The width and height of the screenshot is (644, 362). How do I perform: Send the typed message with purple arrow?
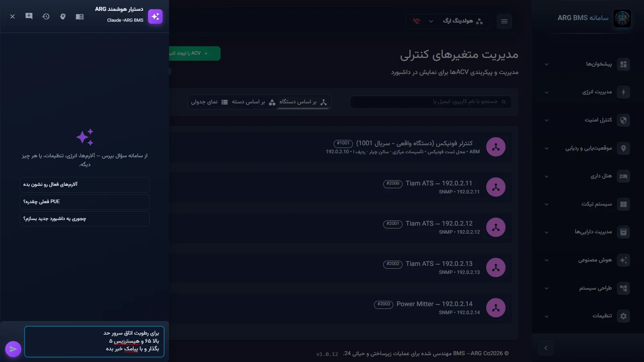coord(13,349)
